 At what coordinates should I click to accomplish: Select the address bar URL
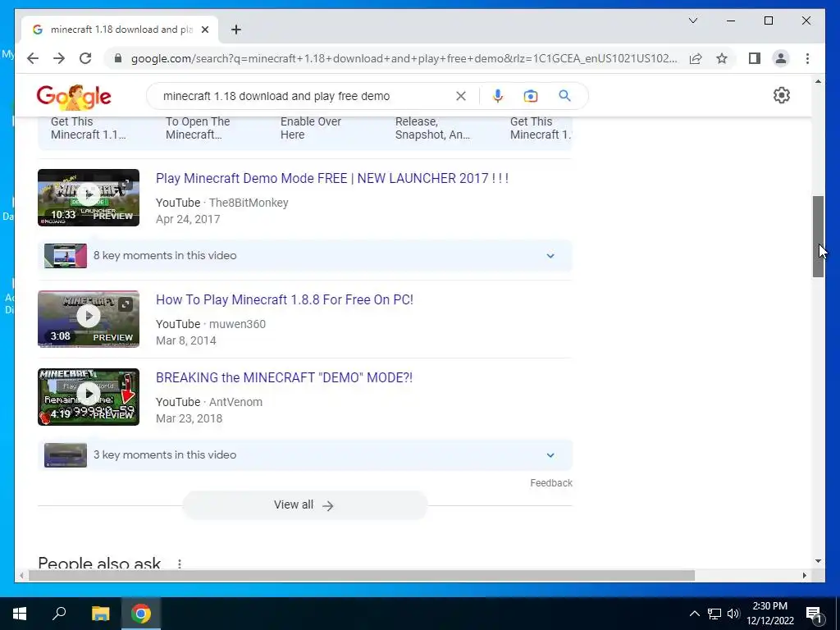pyautogui.click(x=404, y=58)
